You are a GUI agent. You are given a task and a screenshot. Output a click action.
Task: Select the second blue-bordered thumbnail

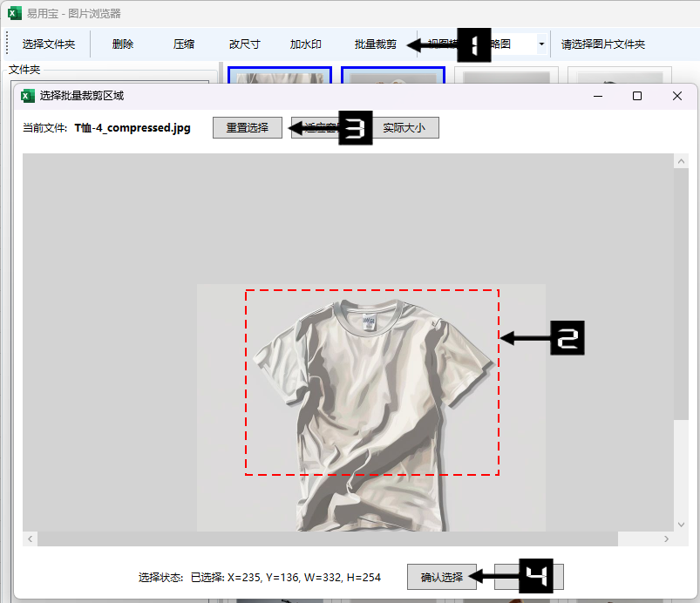(x=392, y=76)
